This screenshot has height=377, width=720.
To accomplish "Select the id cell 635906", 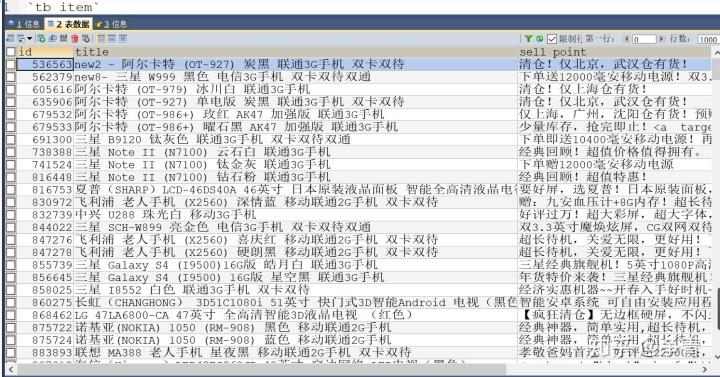I will [45, 102].
